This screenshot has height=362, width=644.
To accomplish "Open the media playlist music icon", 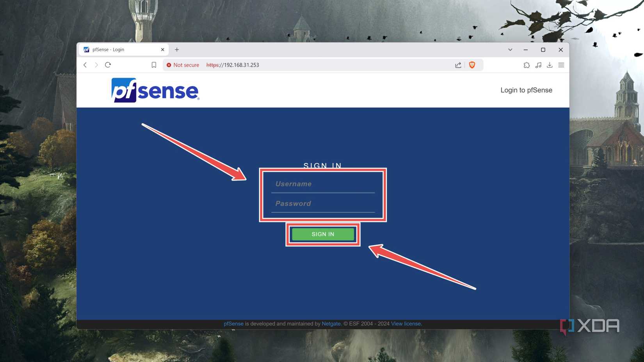I will 538,65.
